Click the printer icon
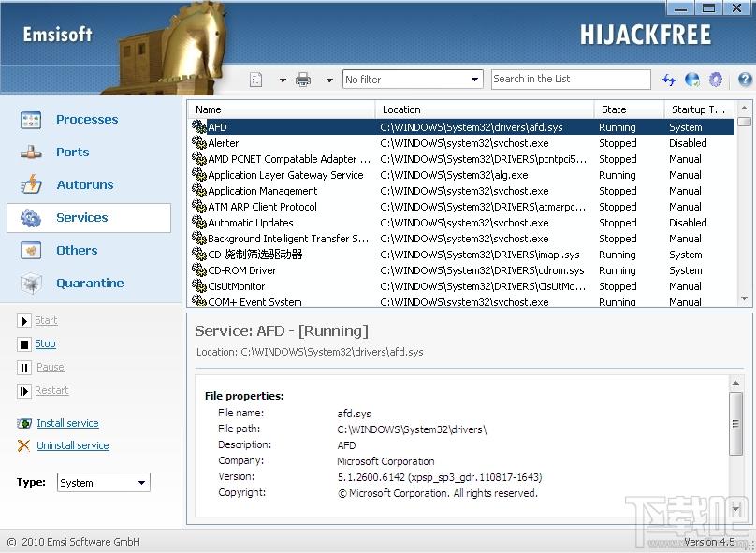Image resolution: width=756 pixels, height=553 pixels. pyautogui.click(x=303, y=80)
